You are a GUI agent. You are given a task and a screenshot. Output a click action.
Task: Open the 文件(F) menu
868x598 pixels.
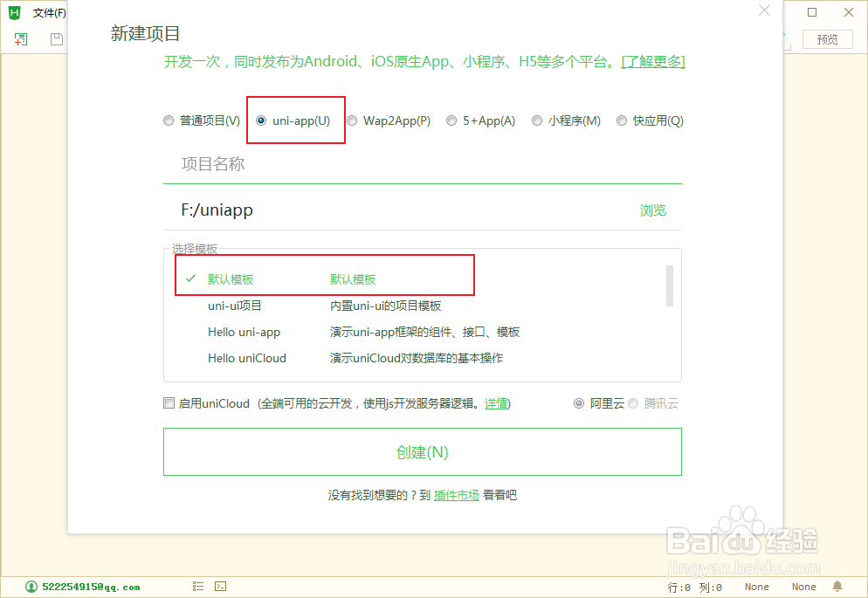pyautogui.click(x=49, y=13)
